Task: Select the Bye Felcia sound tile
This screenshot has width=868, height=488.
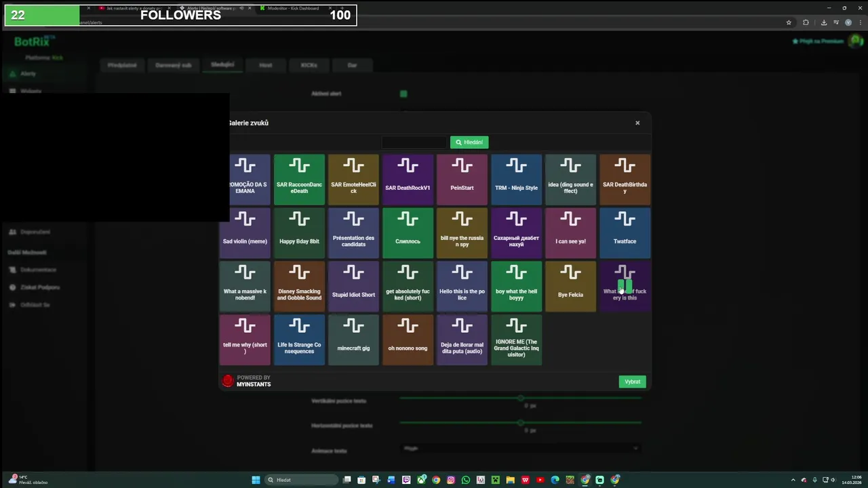Action: point(570,287)
